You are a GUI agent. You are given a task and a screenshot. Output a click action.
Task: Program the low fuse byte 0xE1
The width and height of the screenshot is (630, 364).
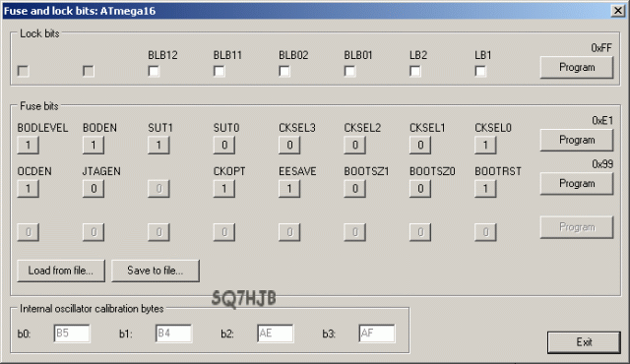point(577,140)
